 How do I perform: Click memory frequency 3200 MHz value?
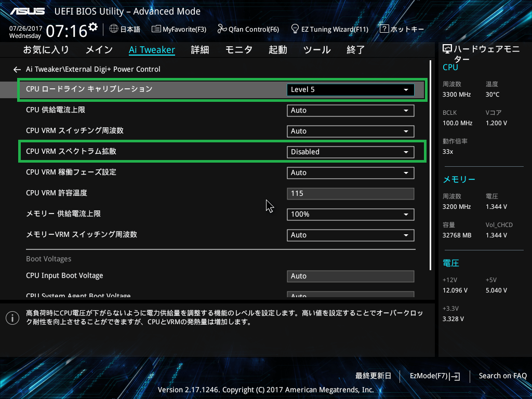457,207
